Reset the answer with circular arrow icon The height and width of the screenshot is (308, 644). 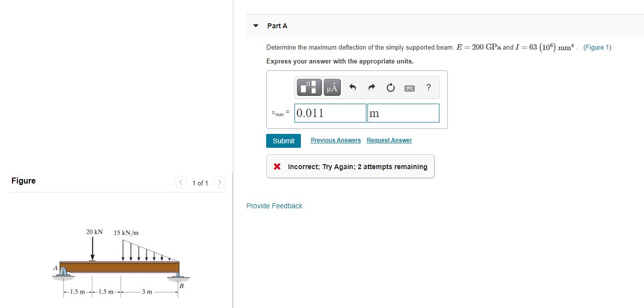[390, 87]
